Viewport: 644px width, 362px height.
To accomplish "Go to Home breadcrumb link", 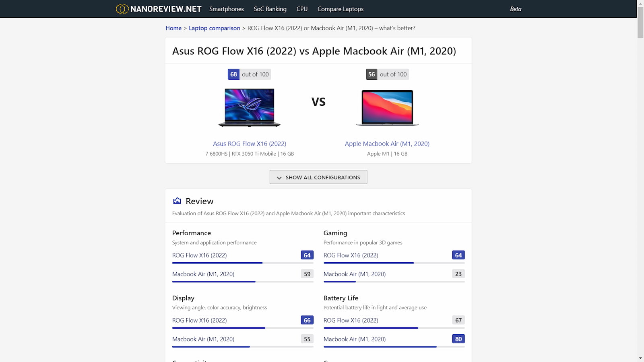I will coord(173,28).
